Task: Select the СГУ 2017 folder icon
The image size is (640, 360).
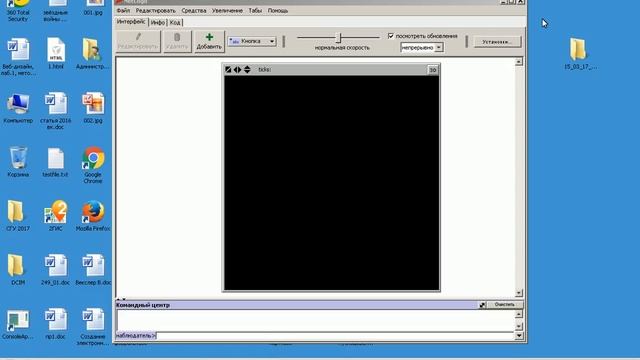Action: pos(18,216)
